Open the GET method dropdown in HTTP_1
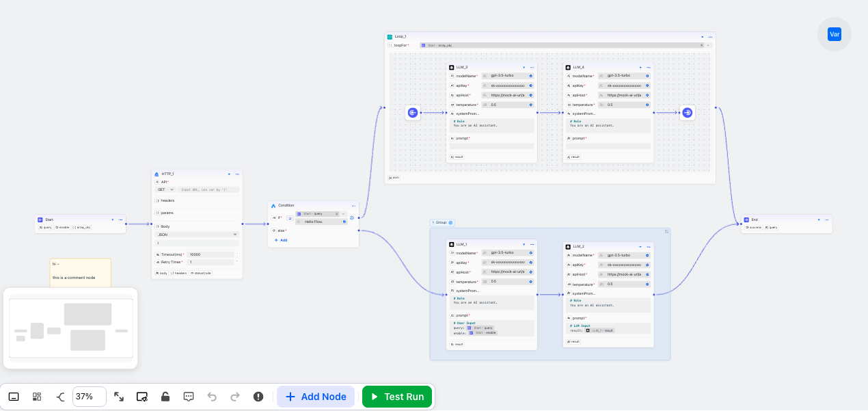The width and height of the screenshot is (868, 411). pos(166,189)
